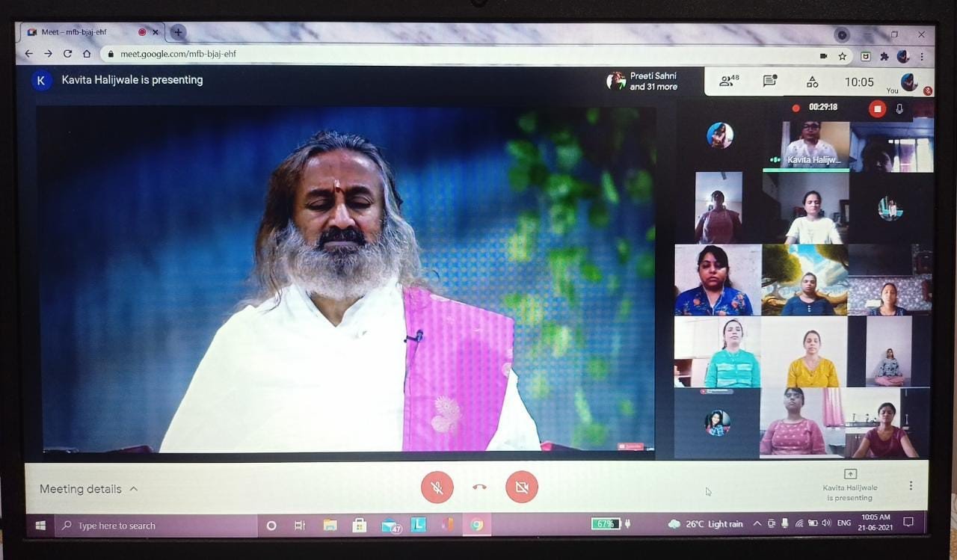The image size is (957, 560).
Task: Click the meet.google.com address bar
Action: tap(456, 54)
